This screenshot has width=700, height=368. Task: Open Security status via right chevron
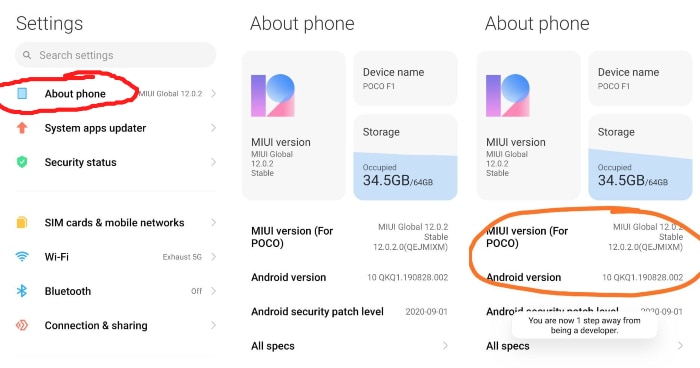click(x=213, y=162)
